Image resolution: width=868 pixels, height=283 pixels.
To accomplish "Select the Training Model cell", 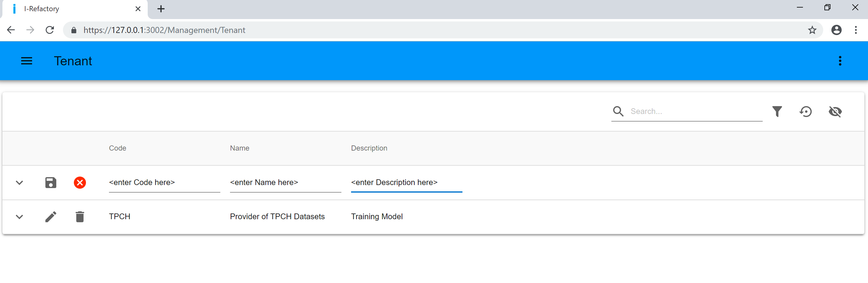I will tap(377, 216).
